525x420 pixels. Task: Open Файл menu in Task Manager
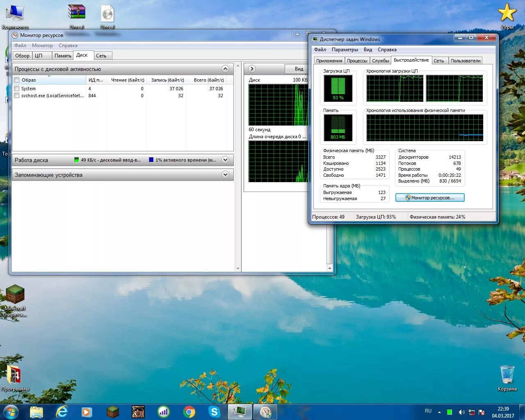(320, 50)
